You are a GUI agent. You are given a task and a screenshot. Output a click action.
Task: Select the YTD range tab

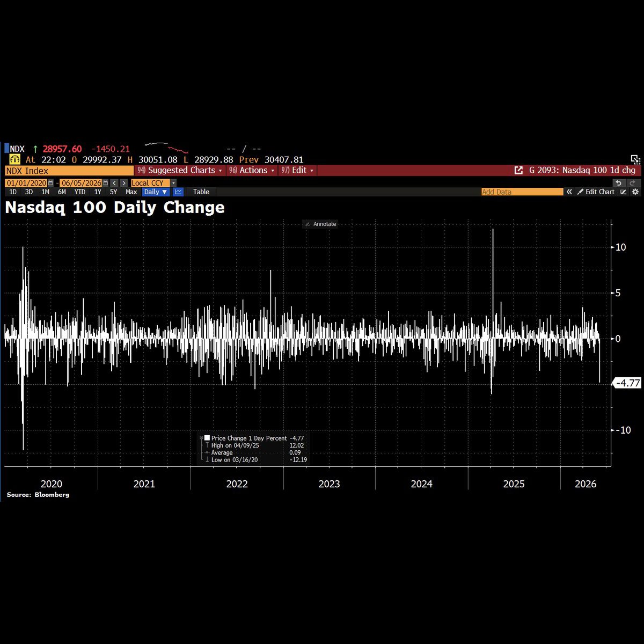click(x=79, y=192)
